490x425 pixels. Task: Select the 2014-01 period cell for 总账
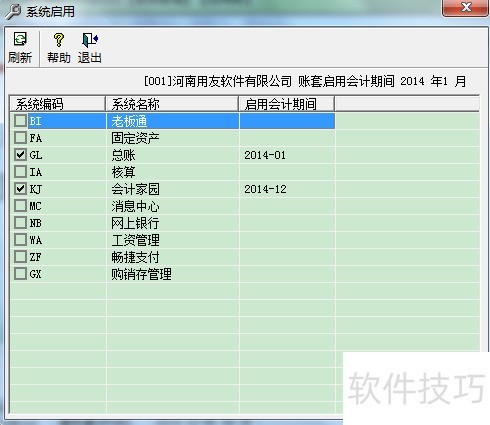(x=287, y=155)
